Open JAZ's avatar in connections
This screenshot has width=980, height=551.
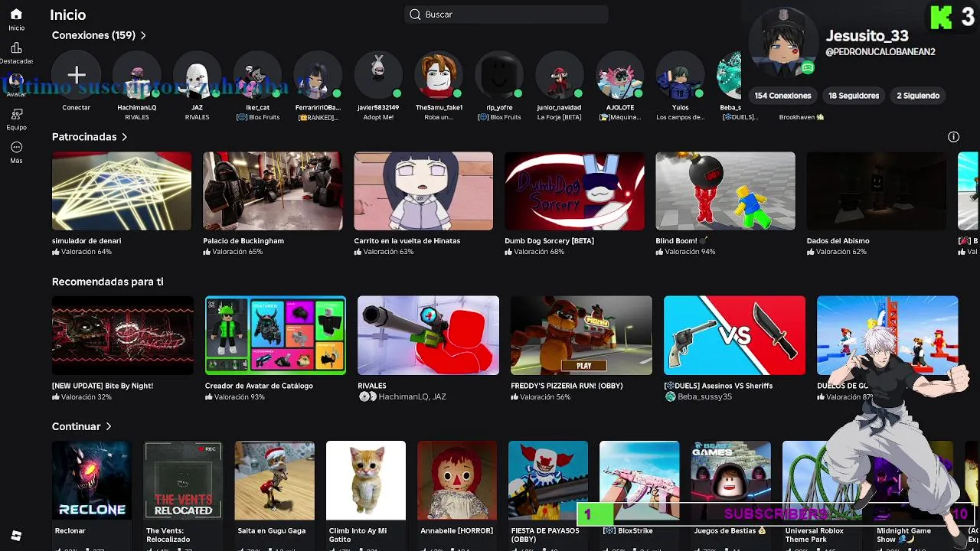[x=198, y=74]
